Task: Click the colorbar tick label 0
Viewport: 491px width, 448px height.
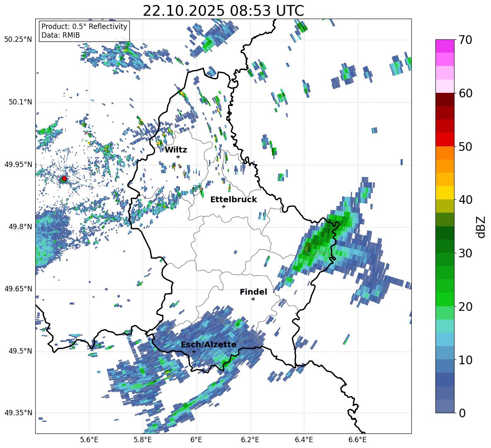Action: point(462,413)
